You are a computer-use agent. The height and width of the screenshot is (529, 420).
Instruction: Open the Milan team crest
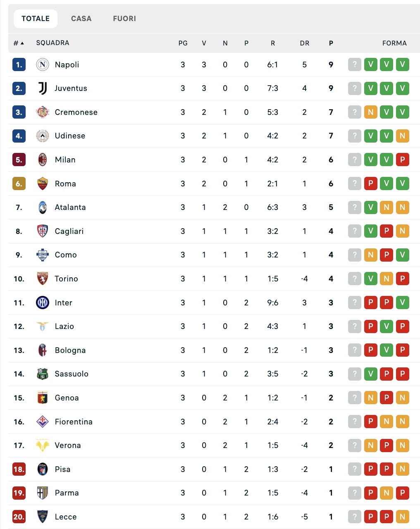click(43, 160)
